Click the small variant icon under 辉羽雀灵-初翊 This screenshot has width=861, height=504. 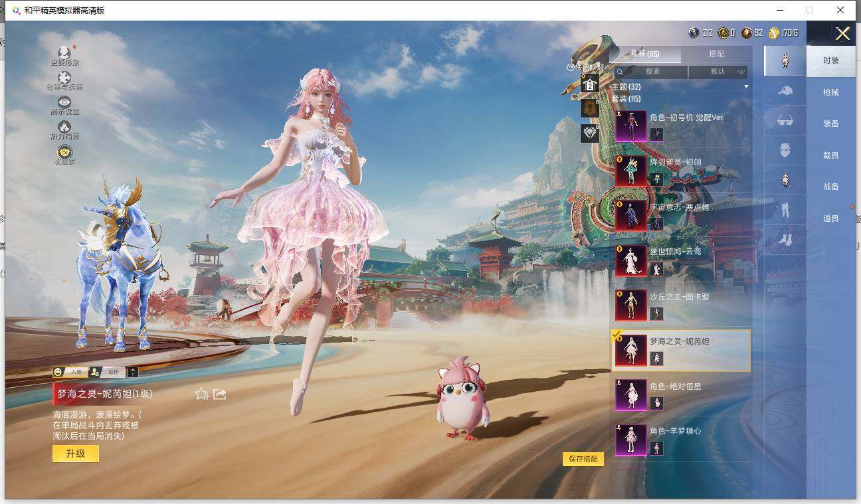tap(656, 179)
